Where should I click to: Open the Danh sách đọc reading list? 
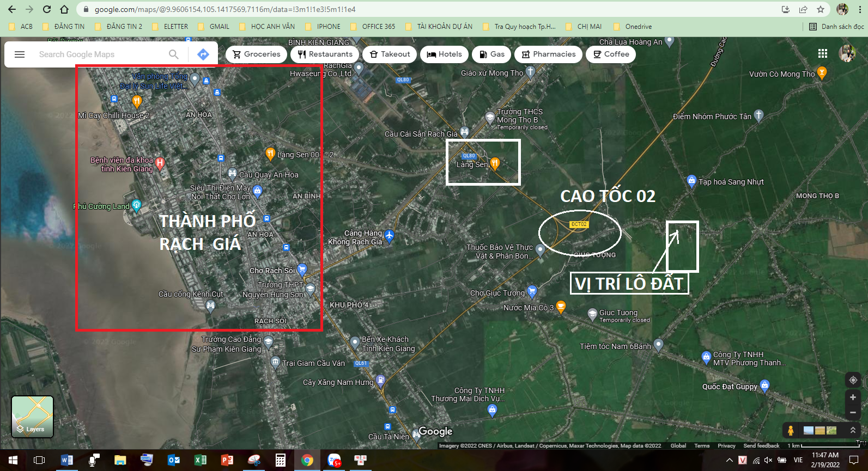[836, 26]
